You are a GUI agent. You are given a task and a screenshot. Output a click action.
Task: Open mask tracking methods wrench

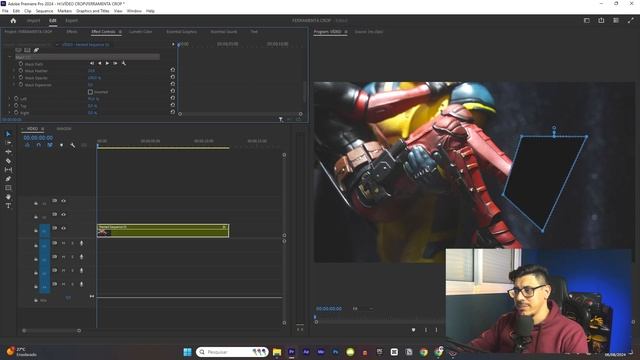click(x=124, y=64)
